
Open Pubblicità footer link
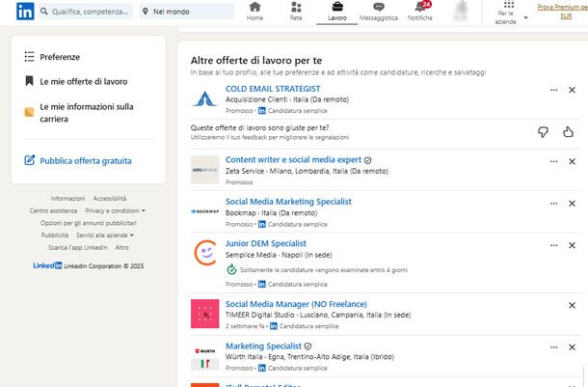click(x=55, y=235)
